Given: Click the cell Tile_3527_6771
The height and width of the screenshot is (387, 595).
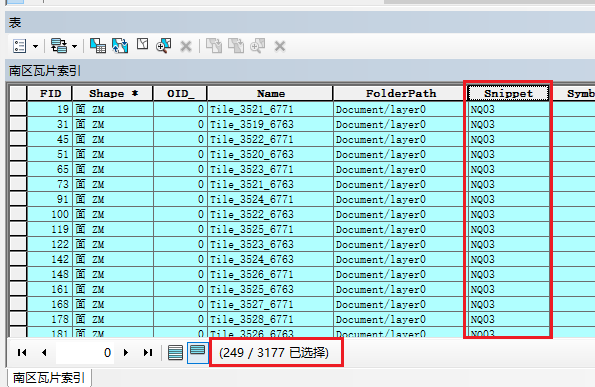Looking at the screenshot, I should tap(270, 304).
